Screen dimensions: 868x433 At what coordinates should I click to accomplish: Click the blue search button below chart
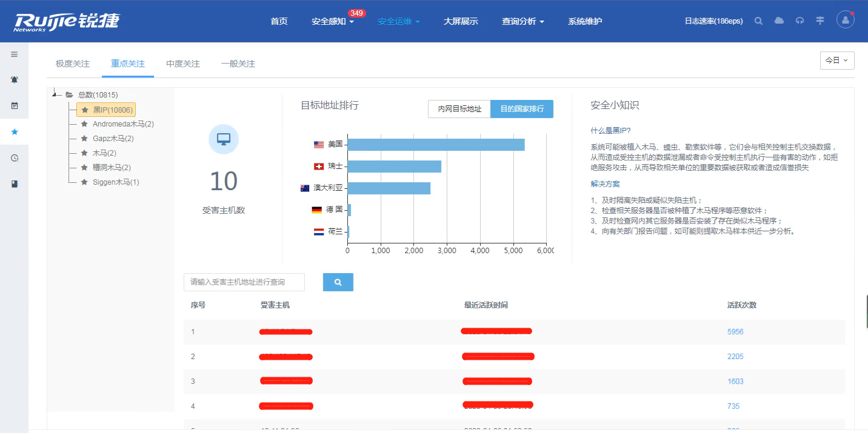point(338,282)
